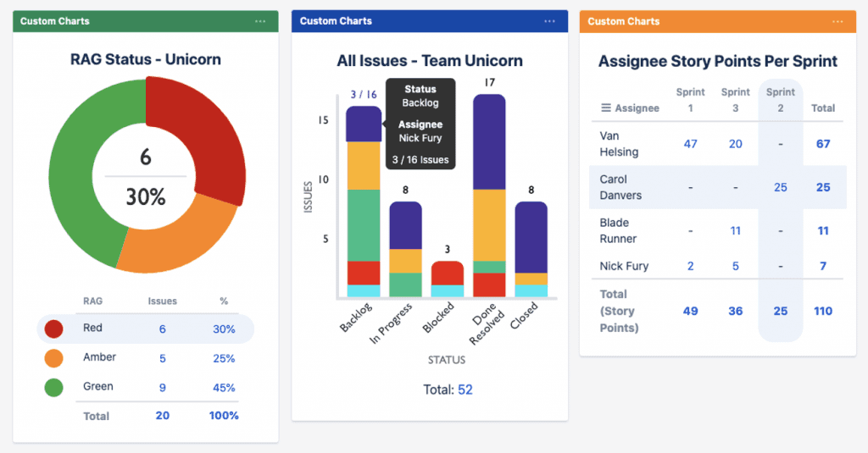Click the Amber issues count 5
Screen dimensions: 868x453
162,358
